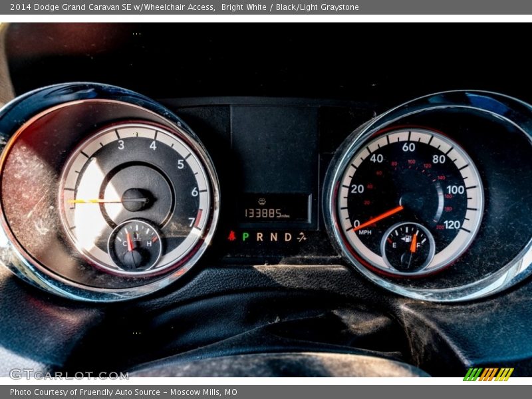Select the N gear indicator
532x399 pixels.
pyautogui.click(x=273, y=237)
